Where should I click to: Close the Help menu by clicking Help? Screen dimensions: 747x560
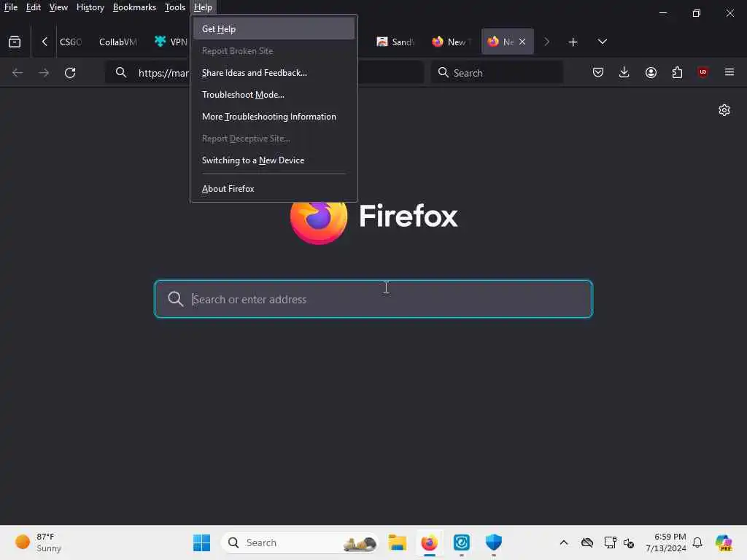[203, 7]
